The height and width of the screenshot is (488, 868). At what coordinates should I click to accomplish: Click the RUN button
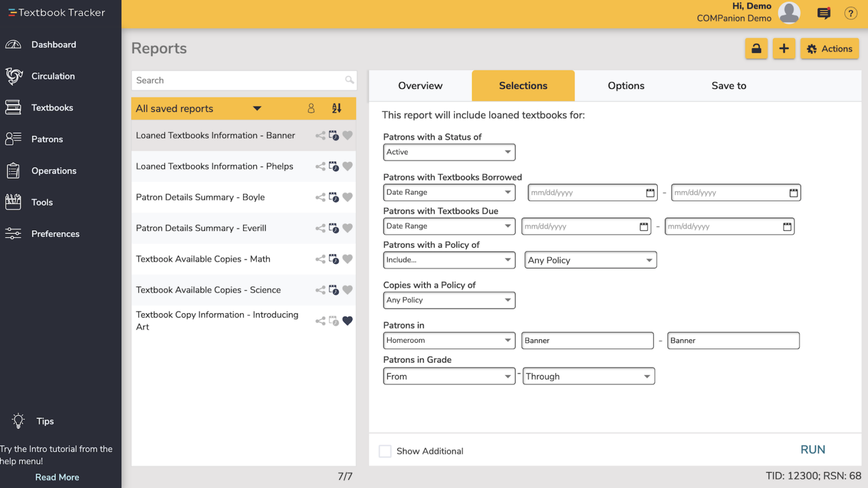pos(813,450)
